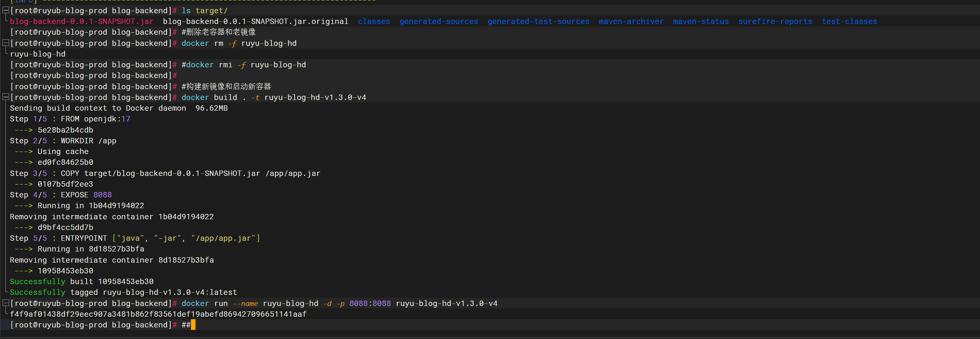This screenshot has width=980, height=339.
Task: Click the 'maven-status' directory name
Action: point(701,21)
